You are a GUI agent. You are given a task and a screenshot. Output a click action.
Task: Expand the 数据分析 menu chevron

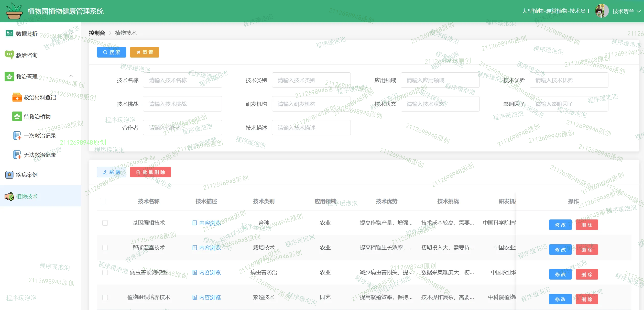(71, 33)
